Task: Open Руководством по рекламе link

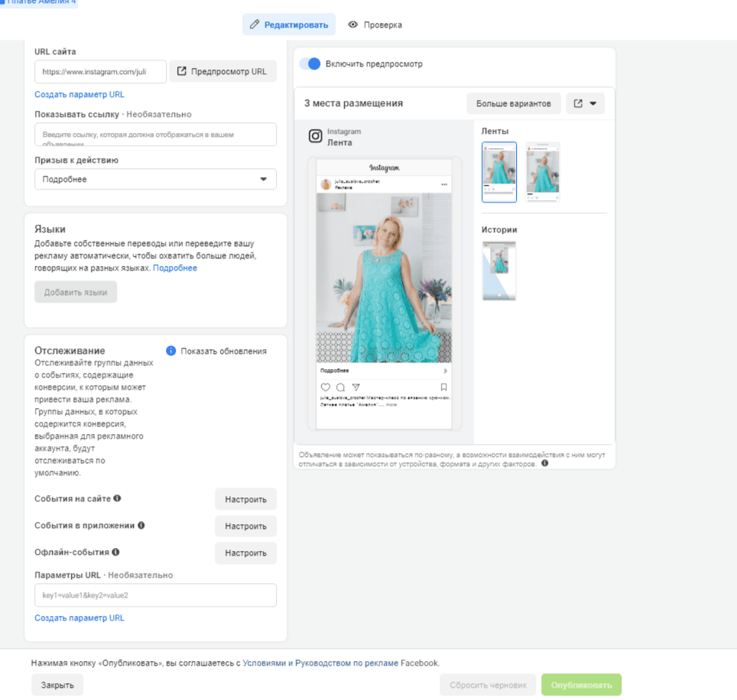Action: click(346, 663)
